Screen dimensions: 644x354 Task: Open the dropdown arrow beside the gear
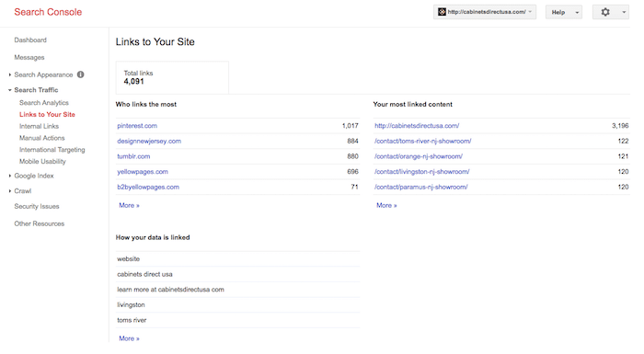[x=624, y=12]
